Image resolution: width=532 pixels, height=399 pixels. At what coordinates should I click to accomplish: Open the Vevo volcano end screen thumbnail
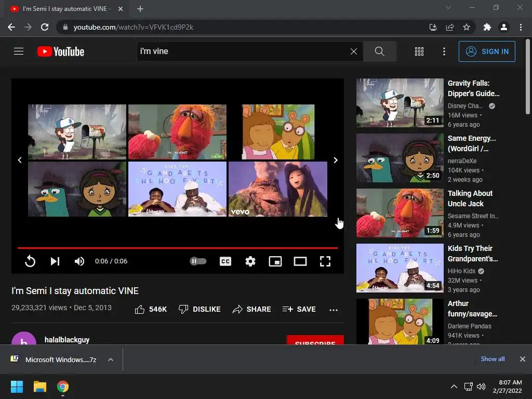(278, 189)
